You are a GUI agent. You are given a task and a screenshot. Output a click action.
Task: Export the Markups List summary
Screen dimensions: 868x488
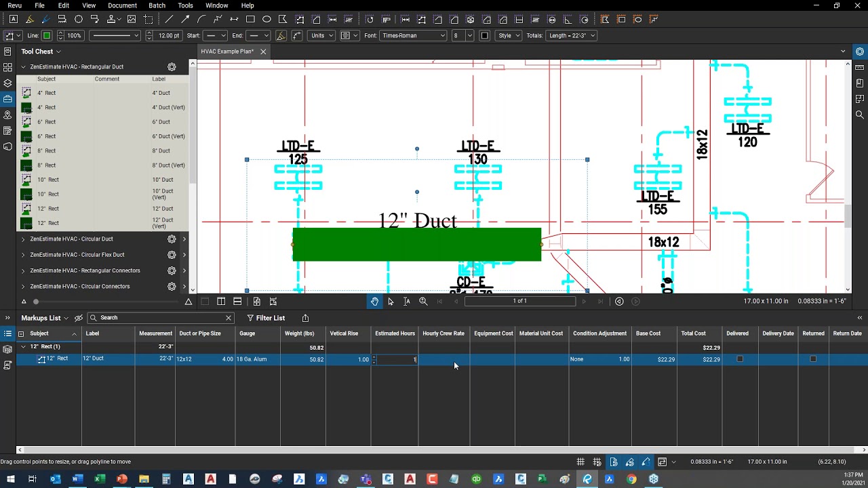pos(305,318)
